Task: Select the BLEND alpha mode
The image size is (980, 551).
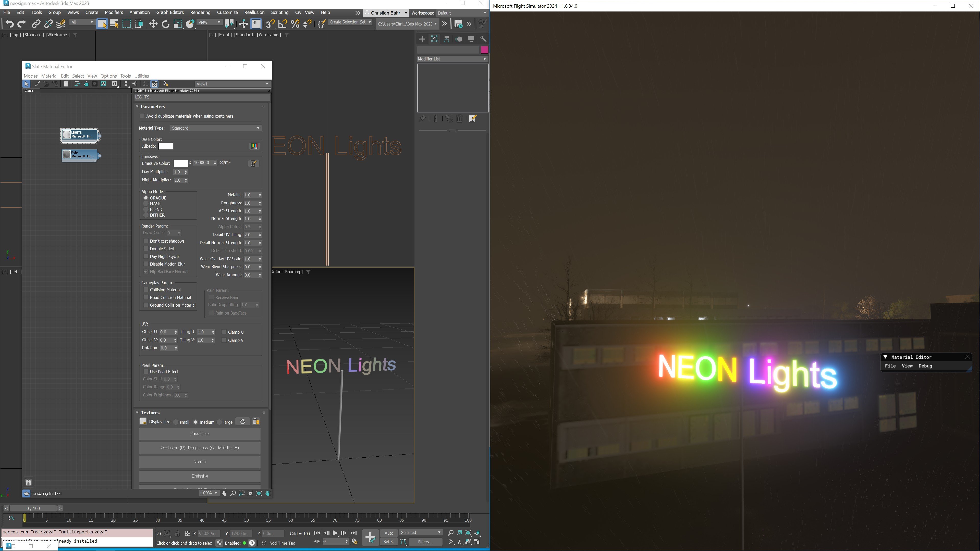Action: pyautogui.click(x=146, y=209)
